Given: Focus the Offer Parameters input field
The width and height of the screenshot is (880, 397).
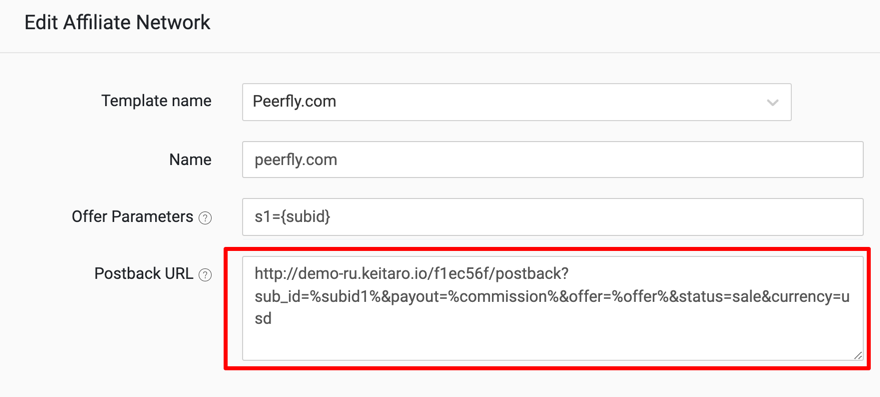Looking at the screenshot, I should [x=552, y=217].
